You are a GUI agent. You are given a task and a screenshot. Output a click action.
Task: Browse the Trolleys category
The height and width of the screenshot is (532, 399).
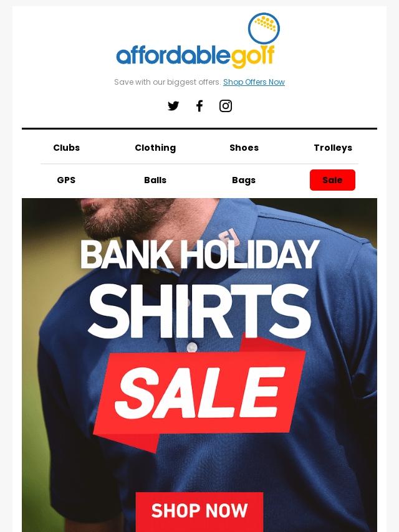pos(333,148)
